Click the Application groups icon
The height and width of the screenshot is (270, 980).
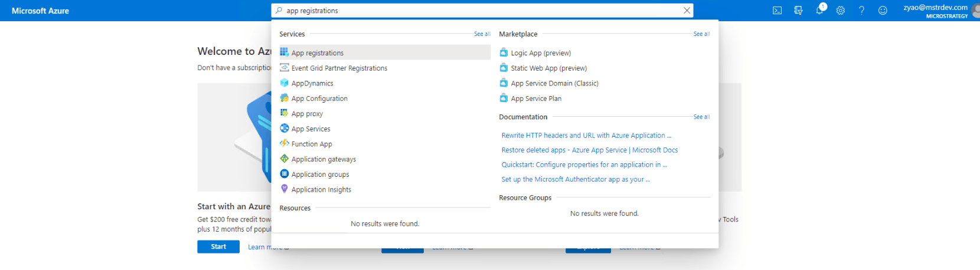284,173
